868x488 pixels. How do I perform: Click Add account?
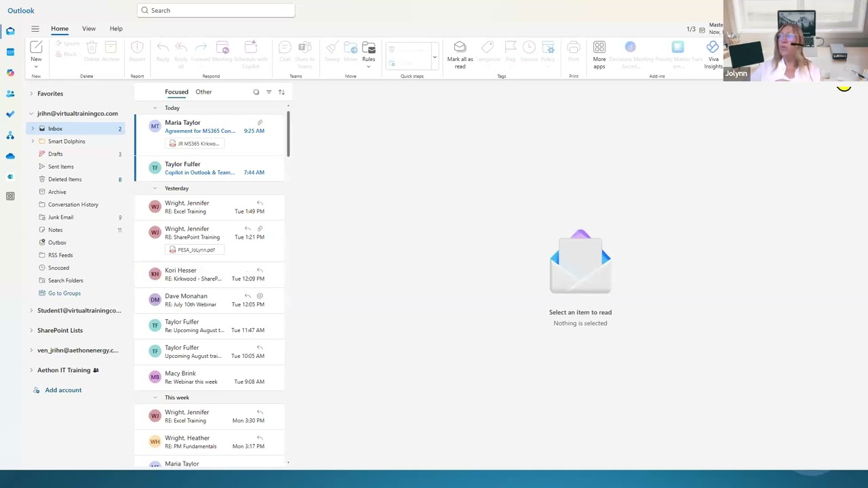tap(63, 390)
